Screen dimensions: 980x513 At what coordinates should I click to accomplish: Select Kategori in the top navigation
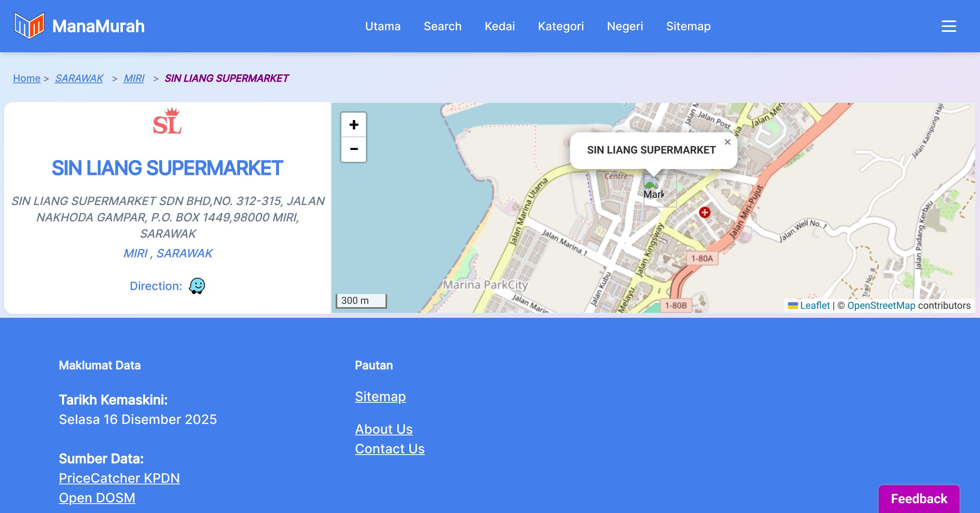[561, 26]
